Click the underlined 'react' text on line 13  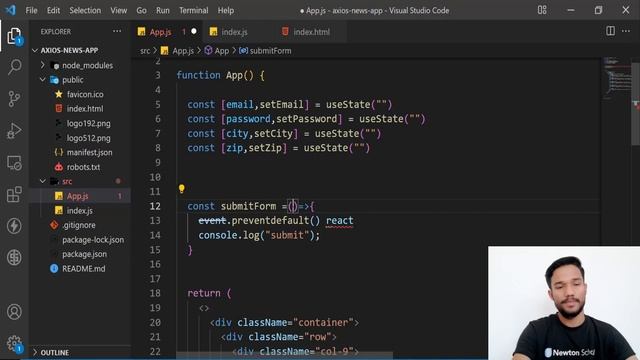click(340, 221)
